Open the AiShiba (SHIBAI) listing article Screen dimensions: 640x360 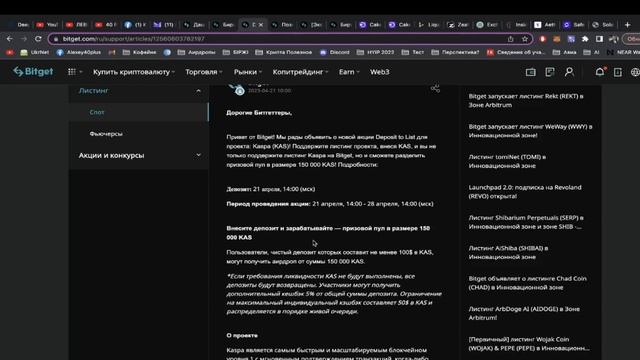pyautogui.click(x=508, y=252)
